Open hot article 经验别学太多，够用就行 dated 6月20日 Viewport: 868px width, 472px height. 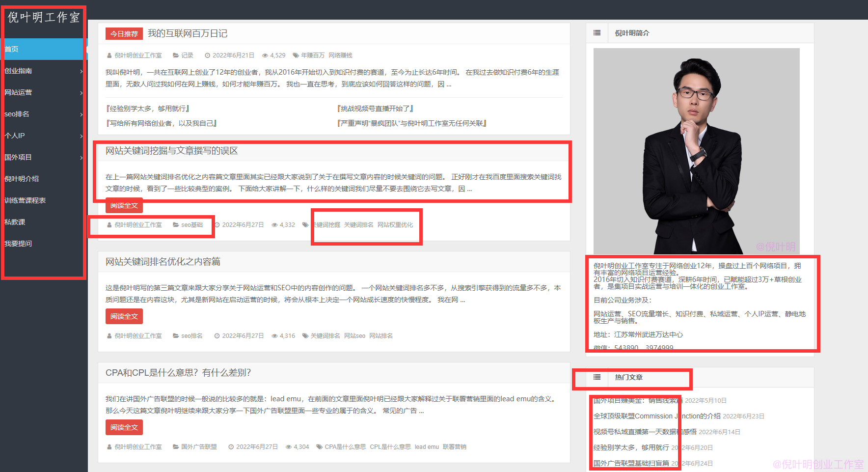coord(631,447)
